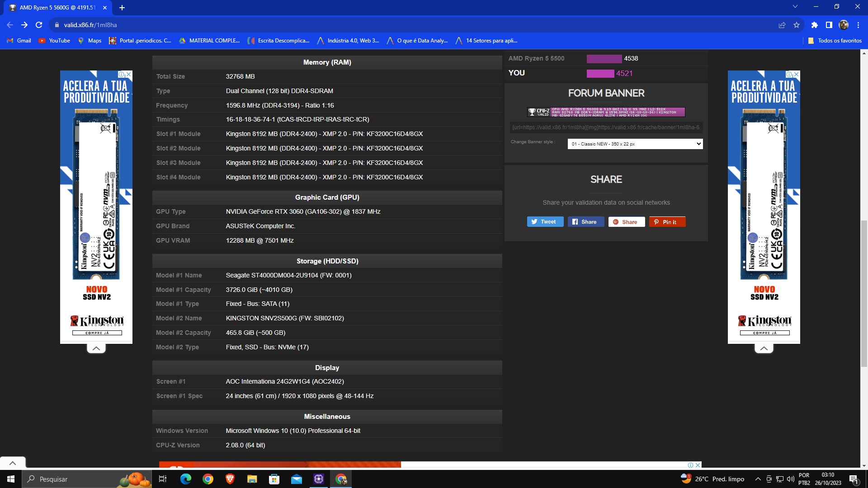Close the right Kingston ad
868x488 pixels.
(x=797, y=74)
